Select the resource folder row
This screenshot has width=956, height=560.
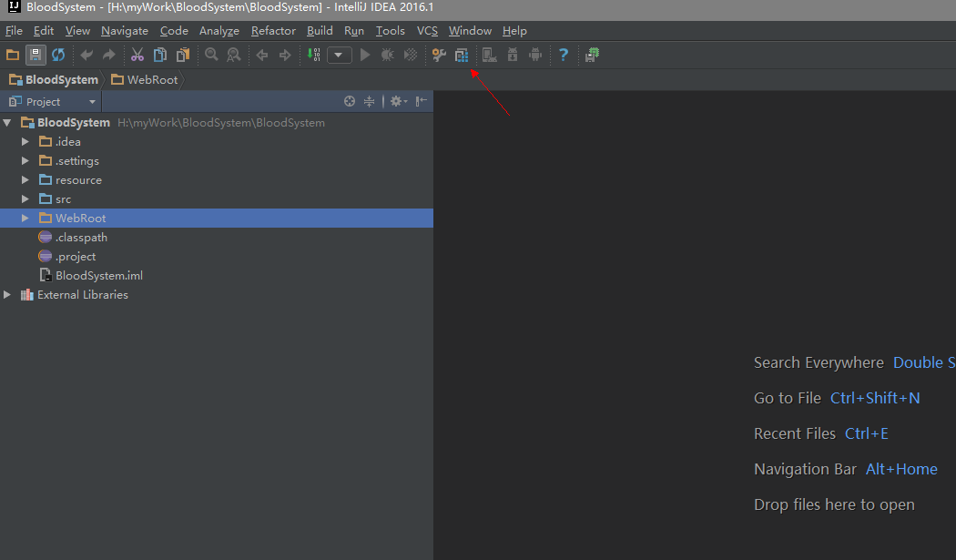point(217,180)
